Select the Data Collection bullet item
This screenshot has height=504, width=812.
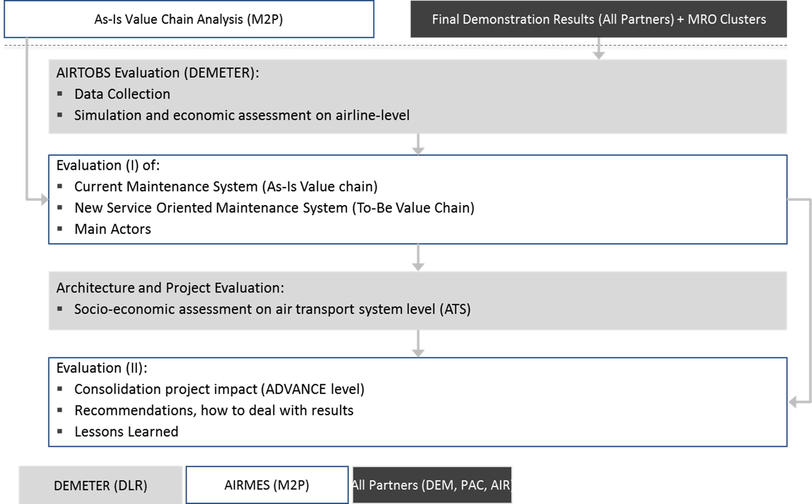[x=122, y=94]
